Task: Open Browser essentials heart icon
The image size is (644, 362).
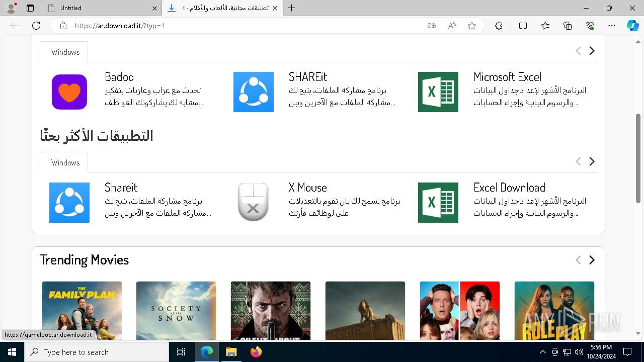Action: [x=590, y=26]
